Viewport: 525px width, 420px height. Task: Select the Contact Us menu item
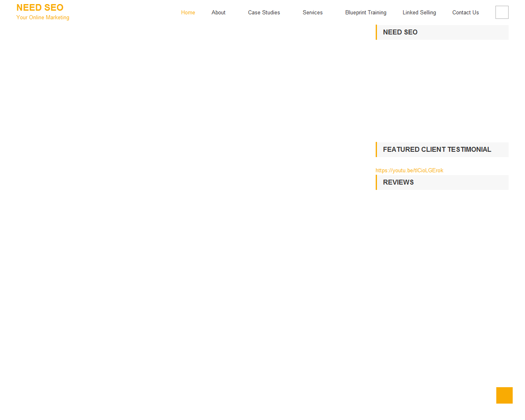coord(466,12)
